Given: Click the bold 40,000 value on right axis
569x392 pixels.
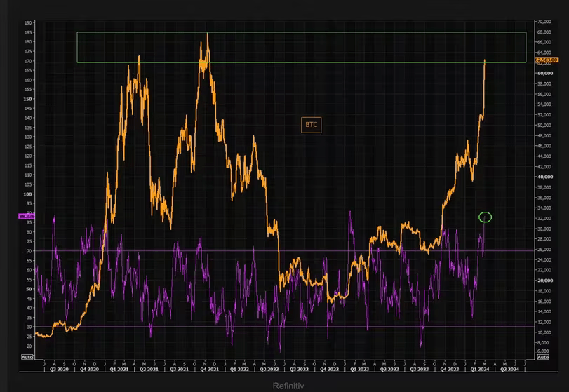Looking at the screenshot, I should pyautogui.click(x=545, y=177).
